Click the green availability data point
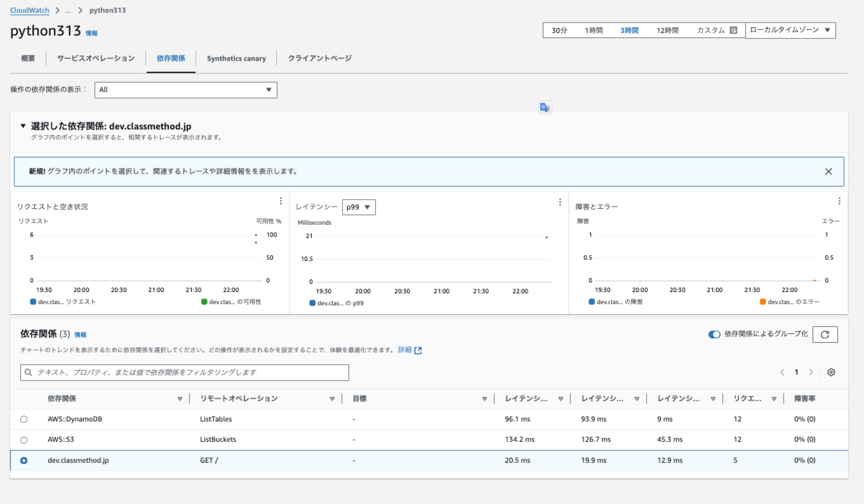The height and width of the screenshot is (504, 864). [x=256, y=235]
